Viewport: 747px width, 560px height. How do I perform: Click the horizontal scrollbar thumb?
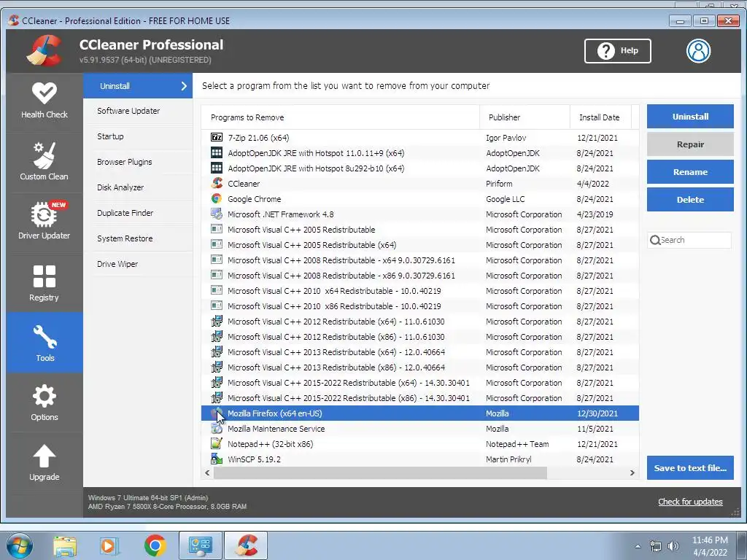pos(380,472)
